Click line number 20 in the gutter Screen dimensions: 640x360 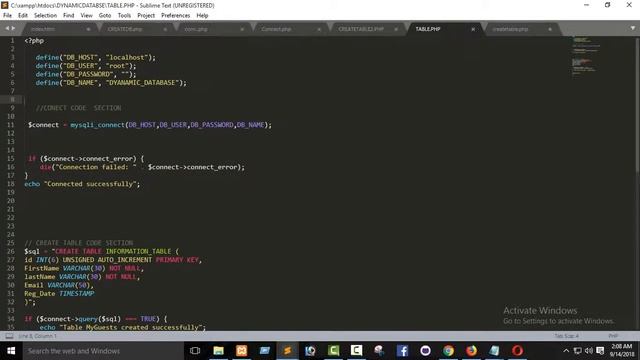tap(11, 201)
